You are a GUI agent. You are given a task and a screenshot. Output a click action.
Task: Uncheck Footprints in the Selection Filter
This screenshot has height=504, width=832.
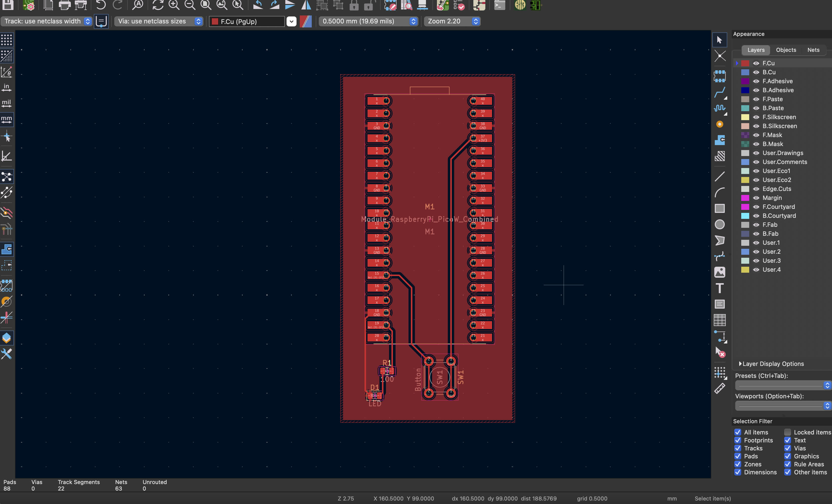coord(738,440)
